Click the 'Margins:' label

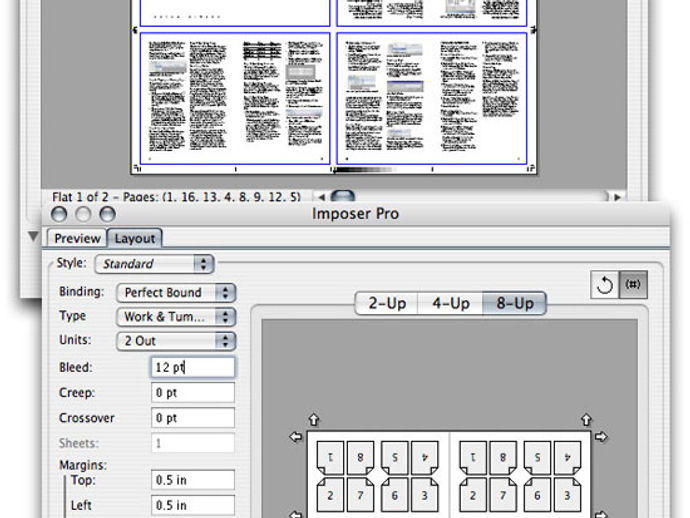83,465
